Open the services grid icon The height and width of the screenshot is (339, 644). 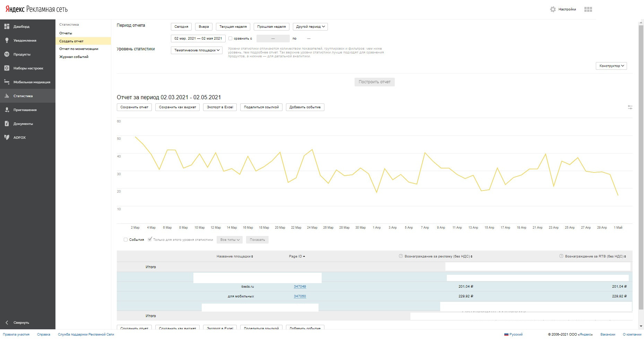[588, 9]
